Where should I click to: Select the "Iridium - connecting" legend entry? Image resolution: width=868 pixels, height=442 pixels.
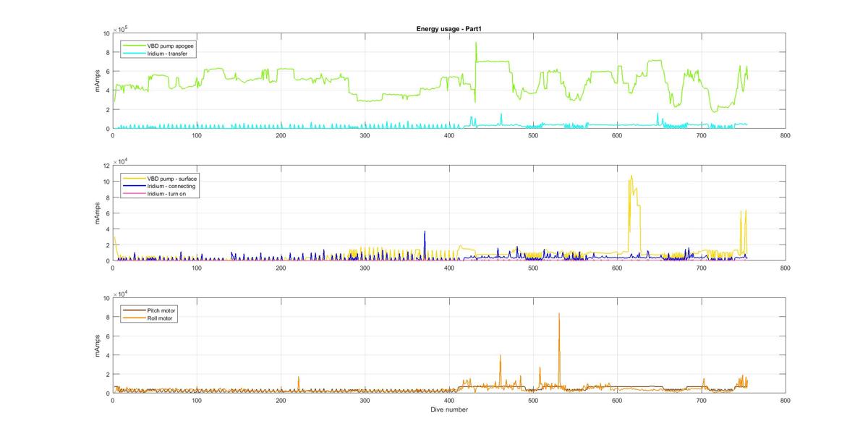pyautogui.click(x=171, y=186)
